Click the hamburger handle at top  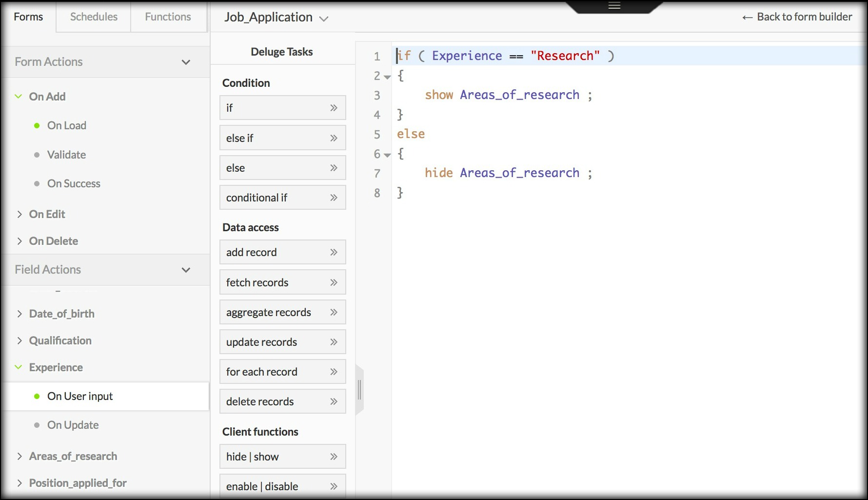[614, 6]
